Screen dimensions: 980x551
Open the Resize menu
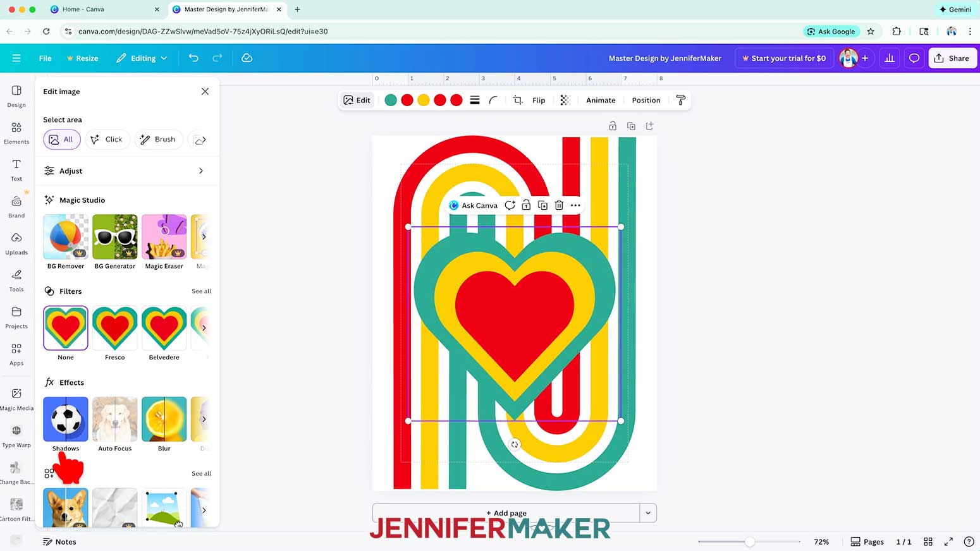82,58
